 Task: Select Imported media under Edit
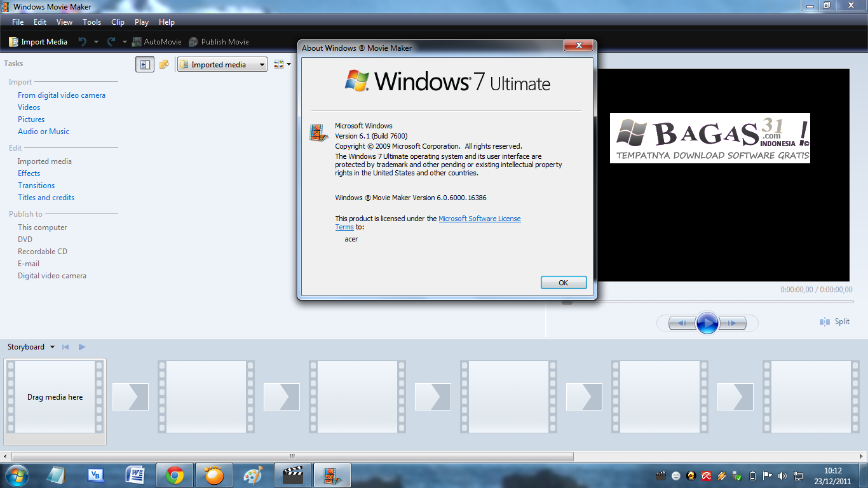[44, 161]
